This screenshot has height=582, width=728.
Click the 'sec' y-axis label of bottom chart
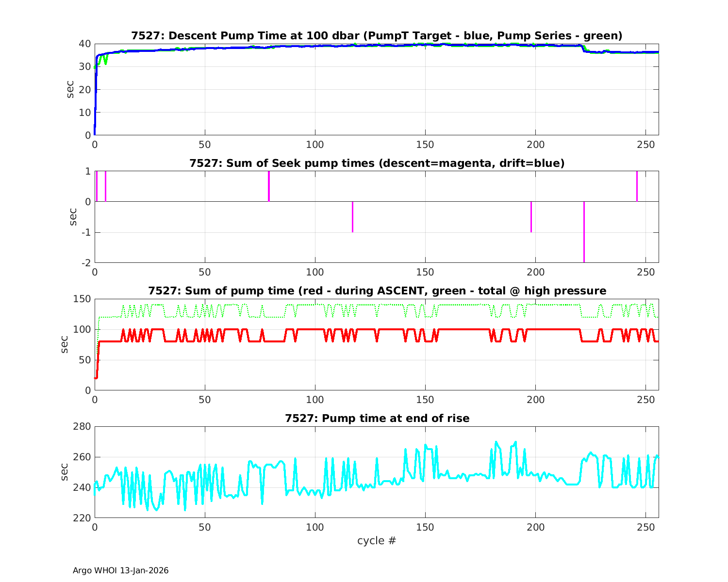(x=65, y=472)
